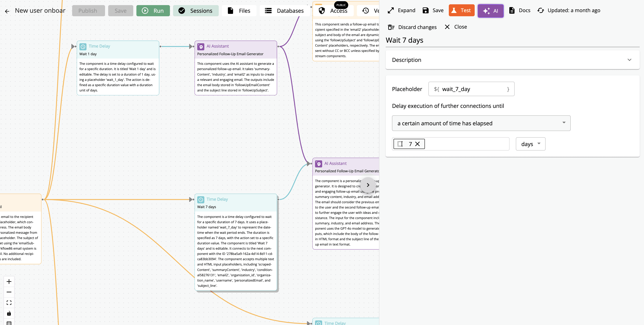Open the Files panel
Screen dimensions: 644x325
pos(239,11)
